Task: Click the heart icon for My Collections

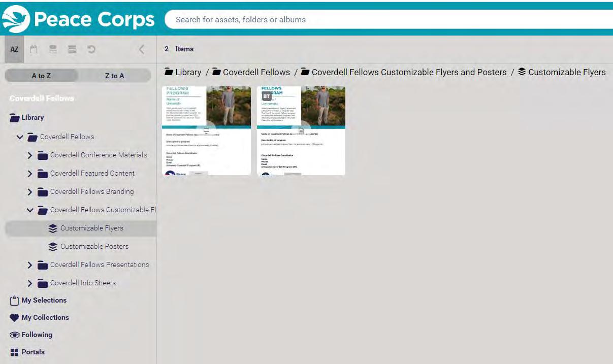Action: [x=14, y=318]
